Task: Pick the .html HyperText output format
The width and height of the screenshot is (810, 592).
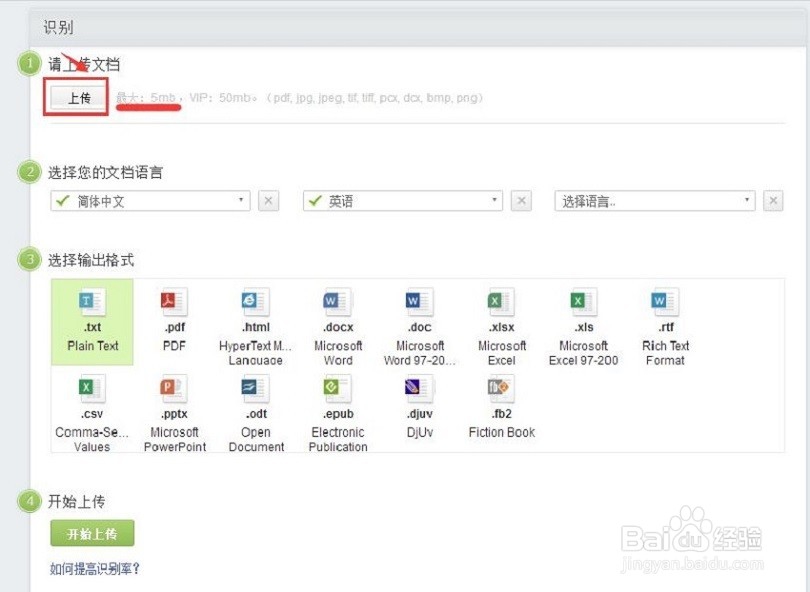Action: [256, 325]
